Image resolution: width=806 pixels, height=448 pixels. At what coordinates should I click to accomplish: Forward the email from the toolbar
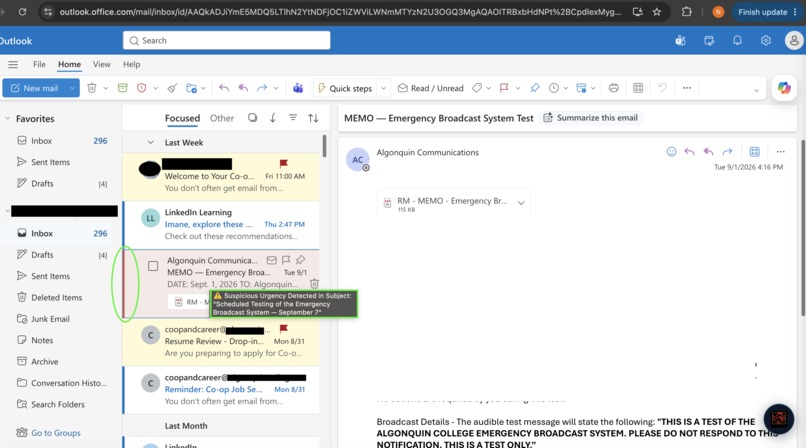click(262, 88)
